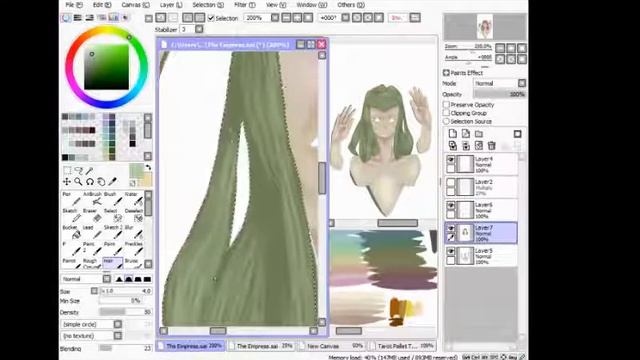Pick the Sketch pencil tool

pos(71,215)
